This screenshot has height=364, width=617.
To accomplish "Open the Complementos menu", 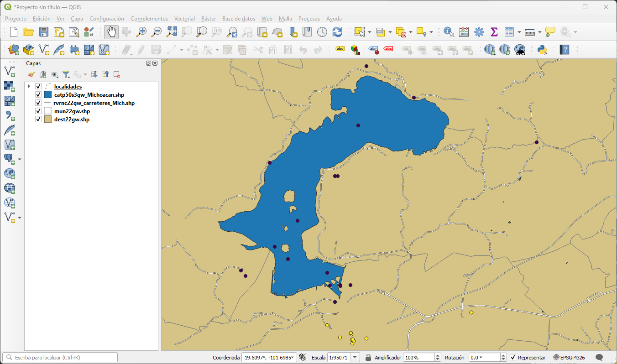I will 149,19.
